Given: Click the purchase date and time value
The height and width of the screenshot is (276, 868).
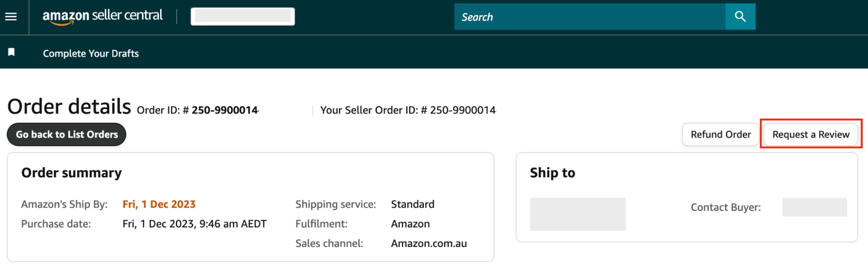Looking at the screenshot, I should pyautogui.click(x=195, y=224).
